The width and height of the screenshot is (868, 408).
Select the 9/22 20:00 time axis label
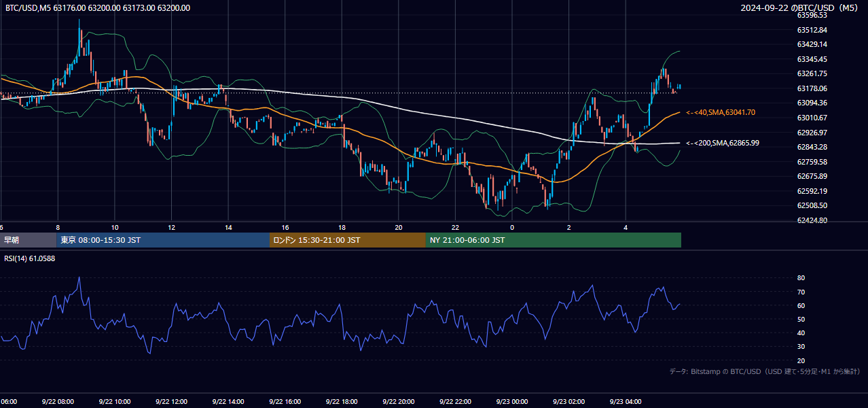click(399, 401)
